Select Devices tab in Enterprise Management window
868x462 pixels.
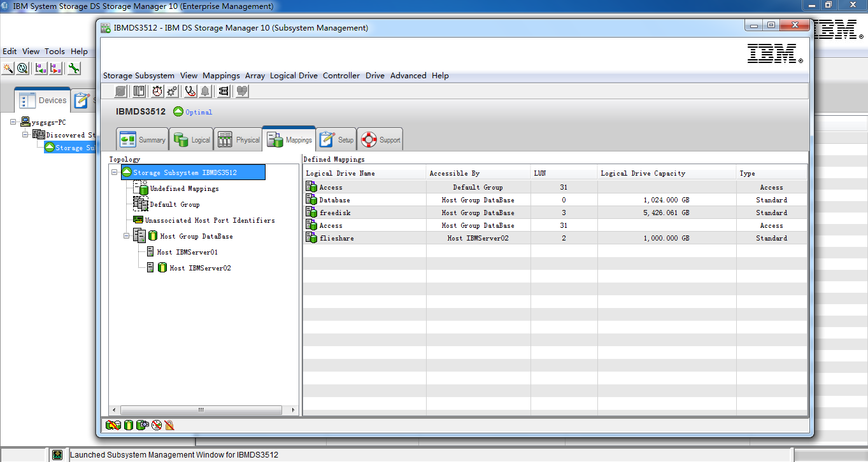coord(43,100)
